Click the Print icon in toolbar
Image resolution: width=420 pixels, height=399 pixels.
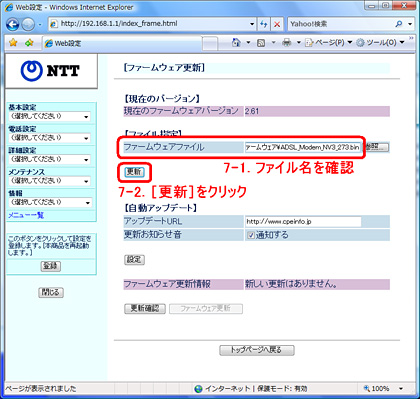[286, 43]
